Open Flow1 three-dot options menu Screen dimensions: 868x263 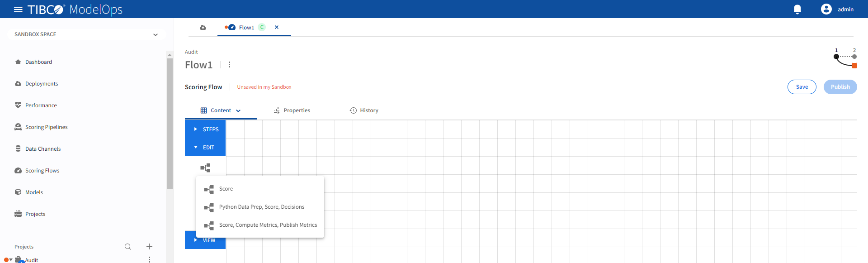pyautogui.click(x=230, y=65)
